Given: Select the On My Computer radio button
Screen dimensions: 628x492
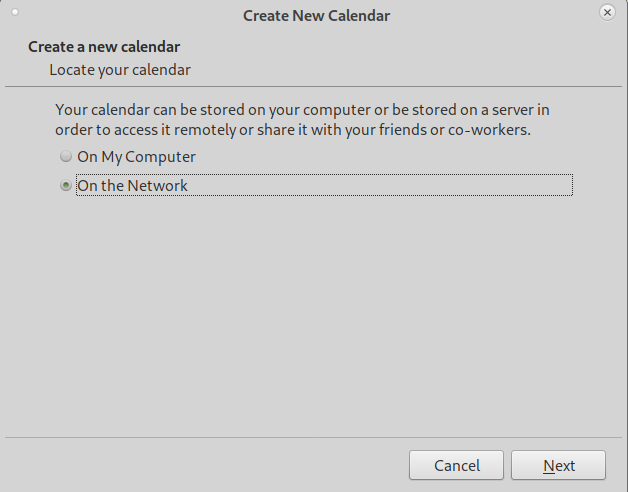Looking at the screenshot, I should tap(66, 156).
